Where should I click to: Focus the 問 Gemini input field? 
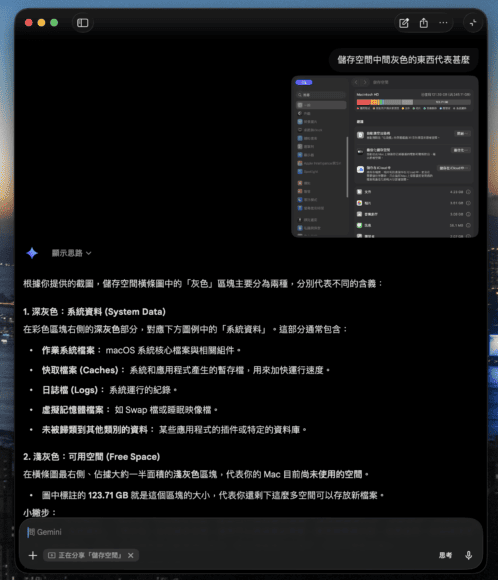(x=251, y=532)
